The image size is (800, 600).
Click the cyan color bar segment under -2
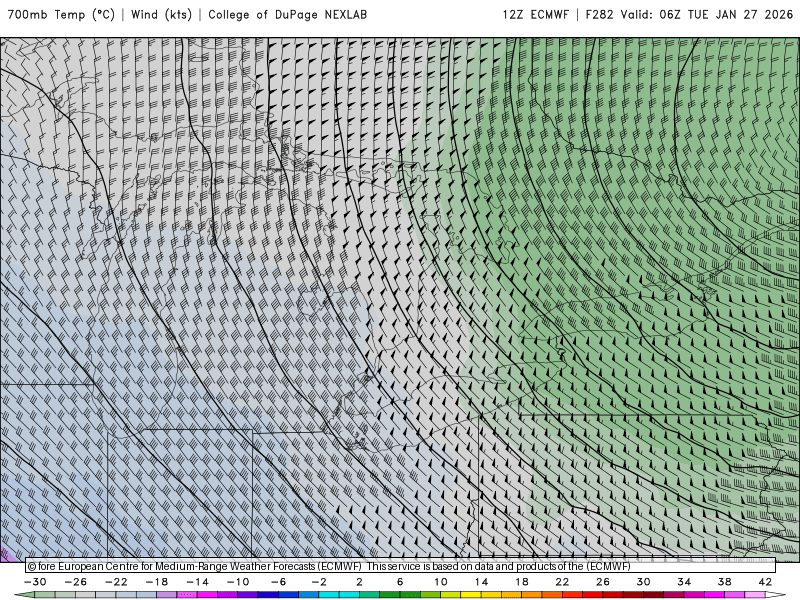point(329,595)
